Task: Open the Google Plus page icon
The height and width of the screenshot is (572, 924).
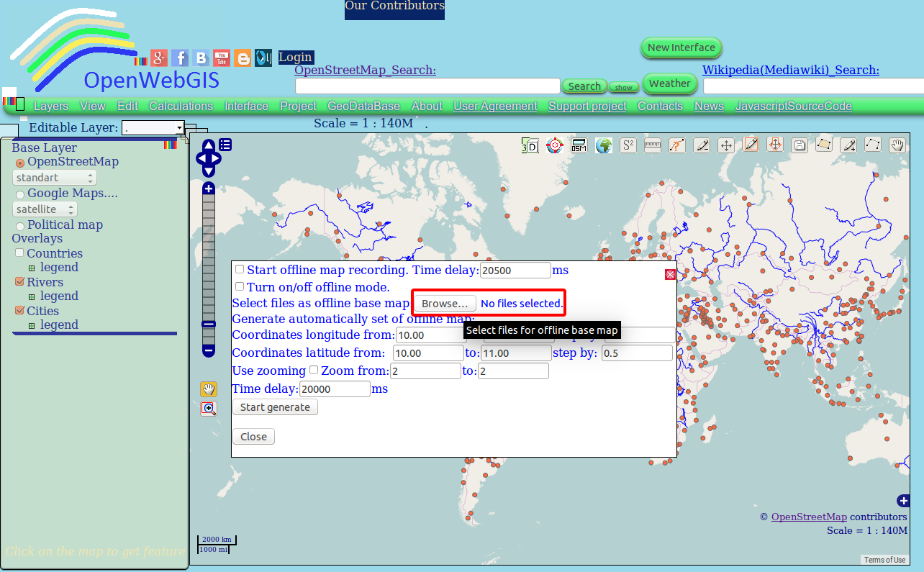Action: tap(159, 58)
